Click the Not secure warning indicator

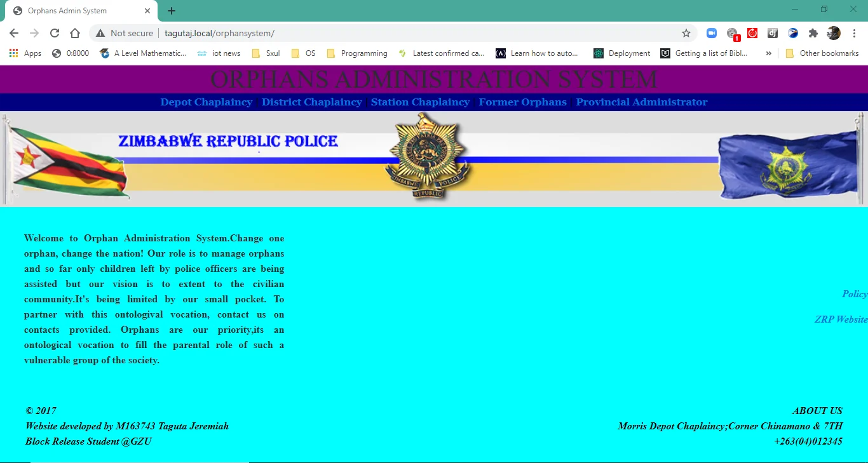point(125,33)
